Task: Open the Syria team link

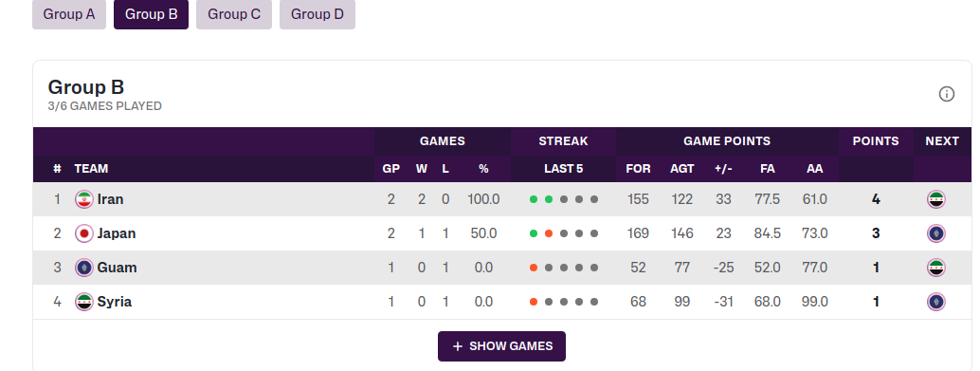Action: click(115, 302)
